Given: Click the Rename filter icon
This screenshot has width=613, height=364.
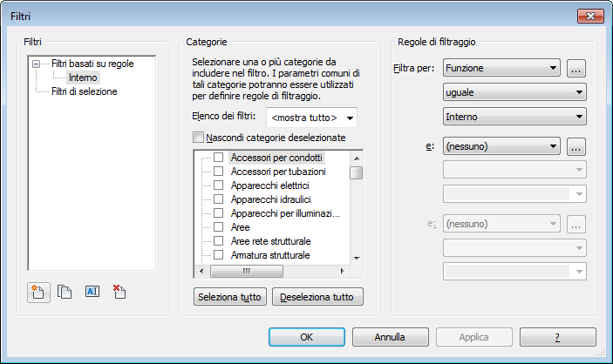Looking at the screenshot, I should (92, 293).
